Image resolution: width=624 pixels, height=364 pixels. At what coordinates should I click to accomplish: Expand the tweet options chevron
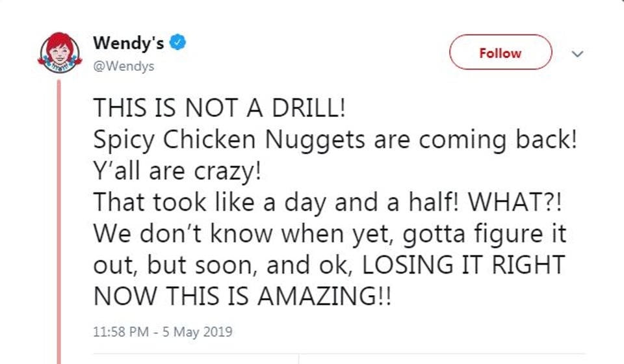tap(575, 54)
